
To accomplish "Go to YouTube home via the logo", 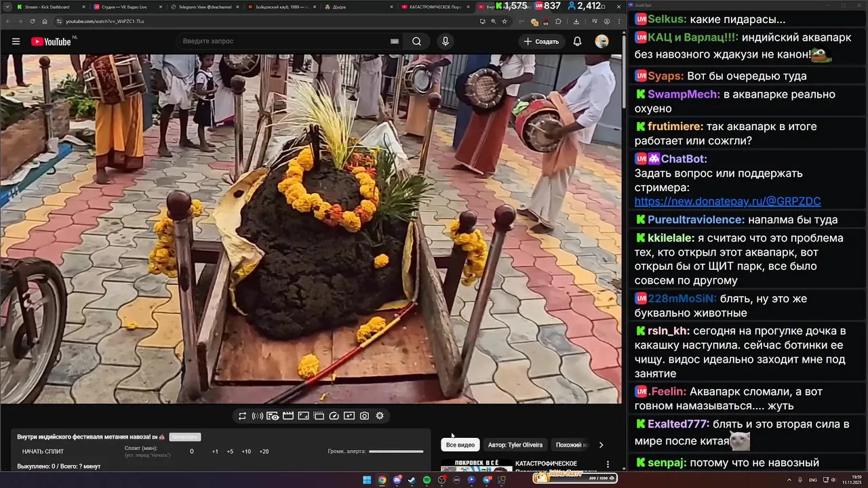I will pyautogui.click(x=51, y=41).
